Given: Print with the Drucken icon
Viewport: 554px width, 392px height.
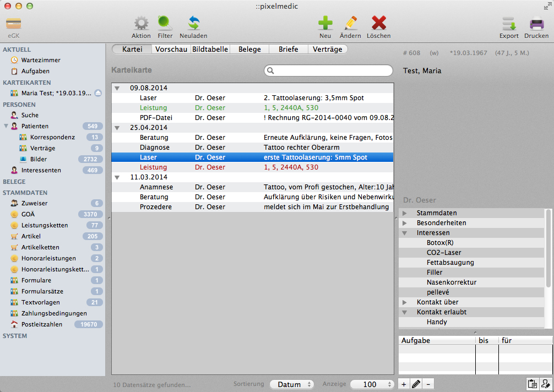Looking at the screenshot, I should coord(536,23).
